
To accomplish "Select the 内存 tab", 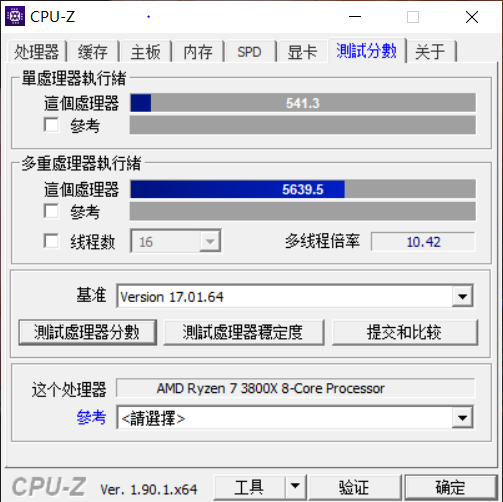I will coord(198,52).
